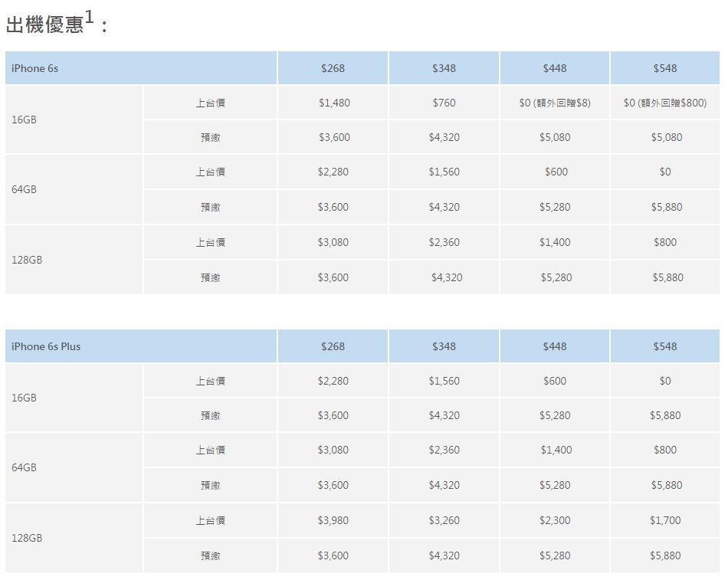Click the $3,980 price cell
The height and width of the screenshot is (580, 728).
(333, 520)
